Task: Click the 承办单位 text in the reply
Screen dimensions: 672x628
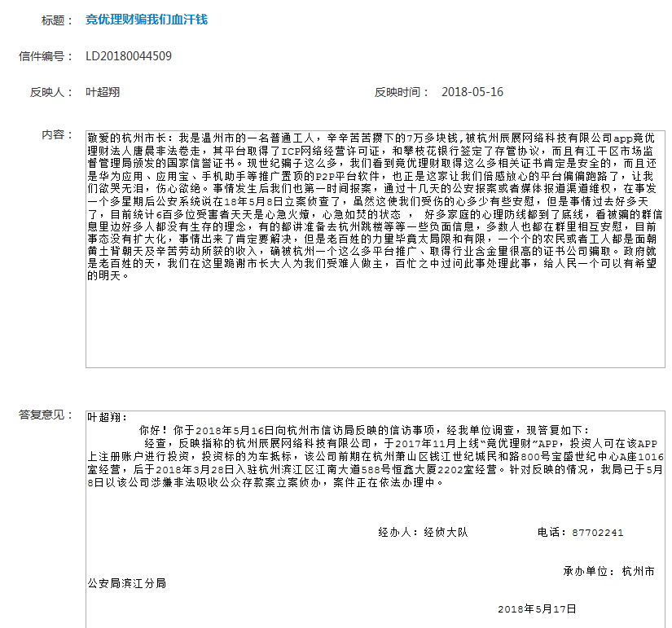Action: [588, 571]
